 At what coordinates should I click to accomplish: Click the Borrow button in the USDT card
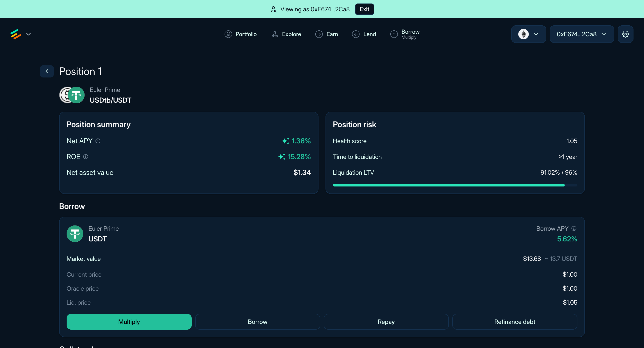coord(258,322)
